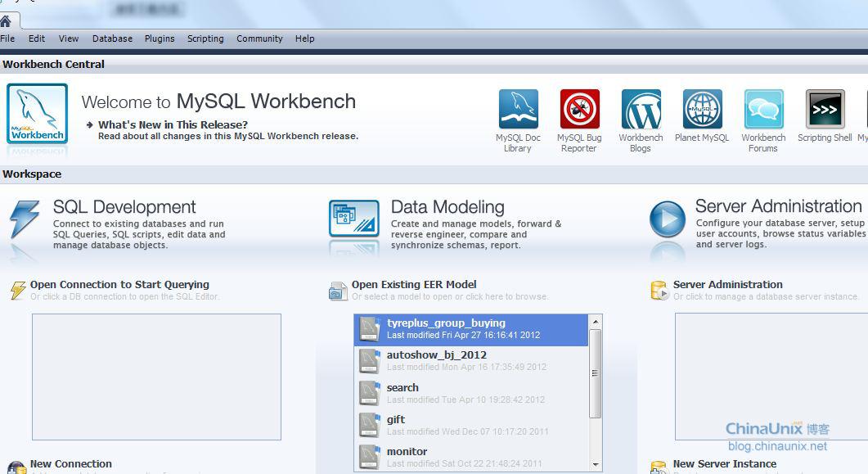The height and width of the screenshot is (474, 868).
Task: Open the Database menu
Action: (x=112, y=38)
